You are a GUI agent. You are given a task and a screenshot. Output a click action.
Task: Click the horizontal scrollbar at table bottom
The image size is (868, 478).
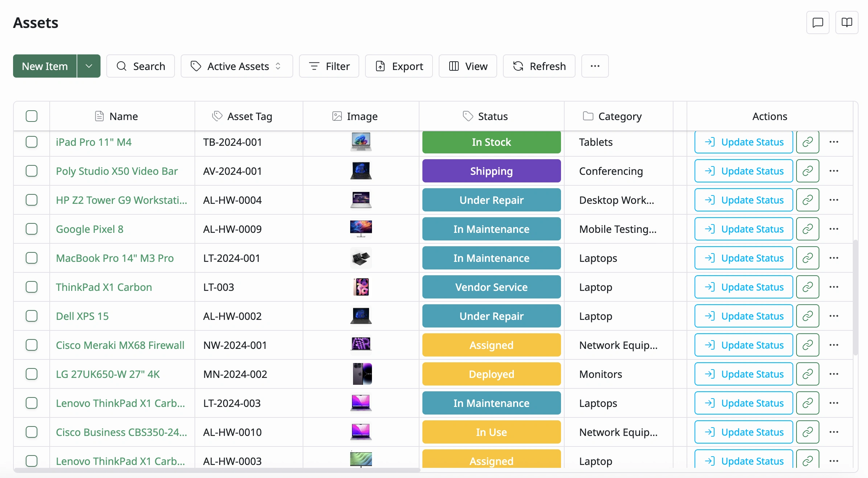(217, 470)
